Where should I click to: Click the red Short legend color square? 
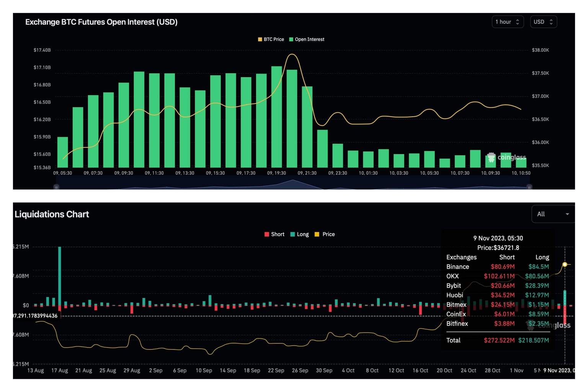pyautogui.click(x=266, y=234)
